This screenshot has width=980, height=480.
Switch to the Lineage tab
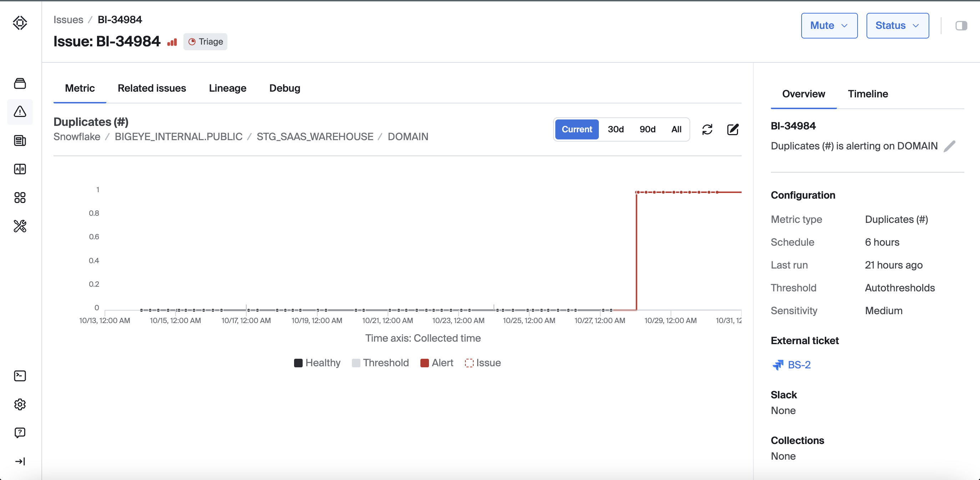[227, 88]
